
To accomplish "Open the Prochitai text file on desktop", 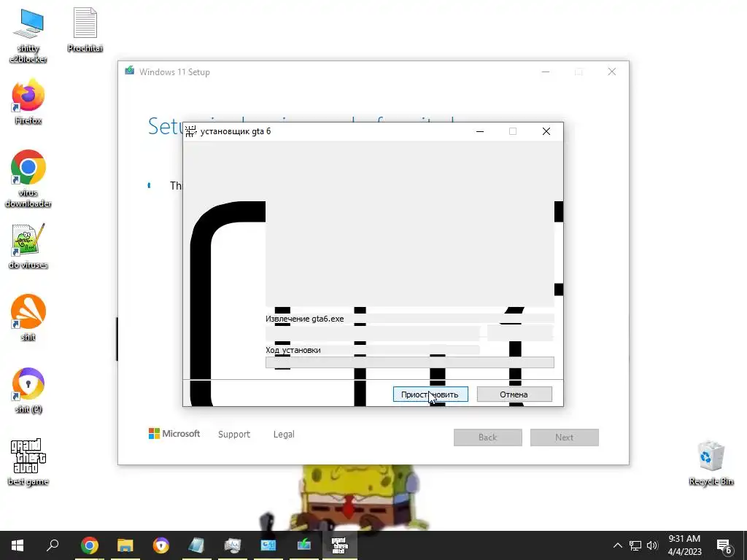I will click(85, 29).
